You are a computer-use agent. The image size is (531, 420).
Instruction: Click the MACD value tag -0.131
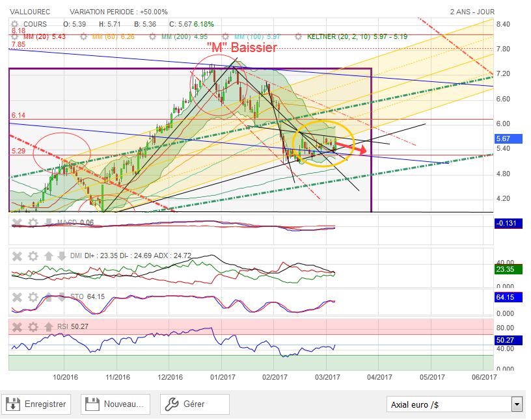click(508, 224)
